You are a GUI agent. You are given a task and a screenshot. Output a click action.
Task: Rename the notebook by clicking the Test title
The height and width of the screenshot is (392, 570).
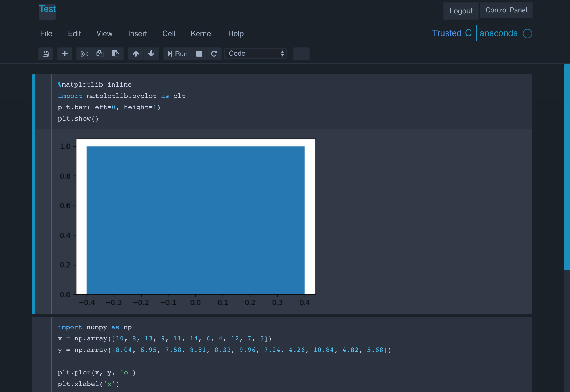(47, 9)
